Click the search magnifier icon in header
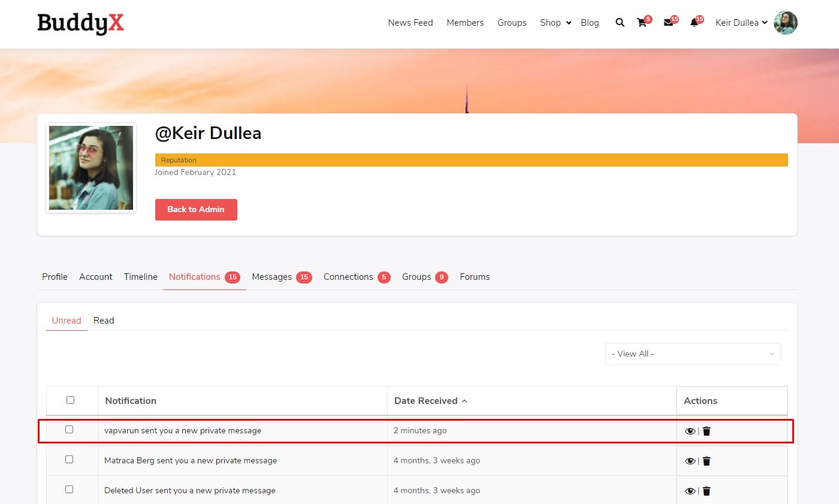The width and height of the screenshot is (839, 504). 620,23
